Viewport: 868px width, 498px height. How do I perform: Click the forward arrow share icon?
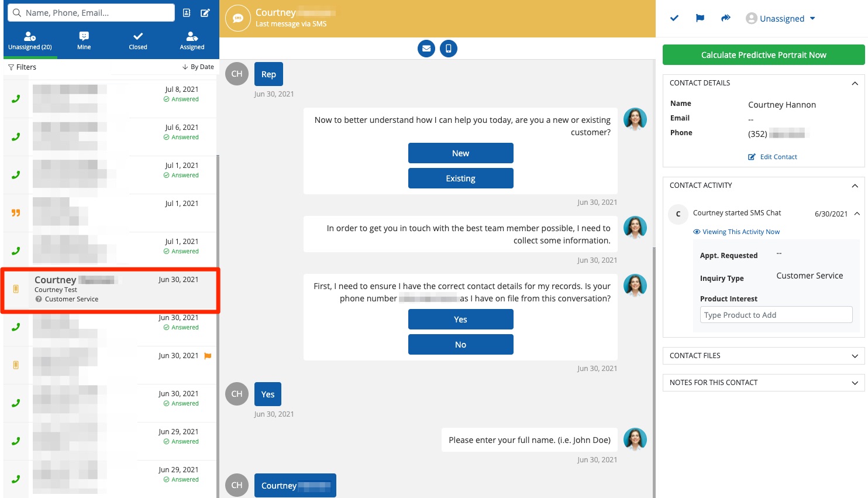pyautogui.click(x=726, y=18)
